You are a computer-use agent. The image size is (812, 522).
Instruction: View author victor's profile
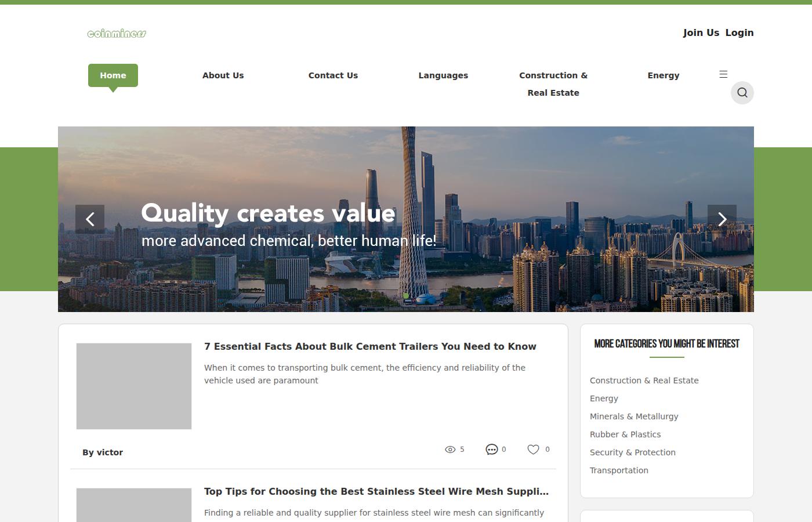103,452
